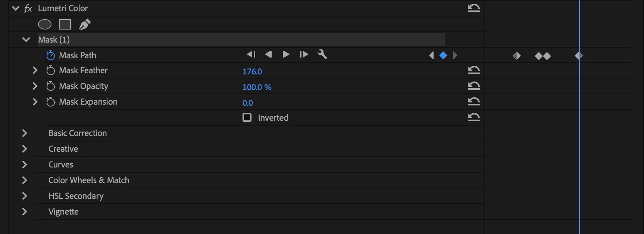The height and width of the screenshot is (234, 644).
Task: Create an ellipse mask
Action: click(45, 24)
